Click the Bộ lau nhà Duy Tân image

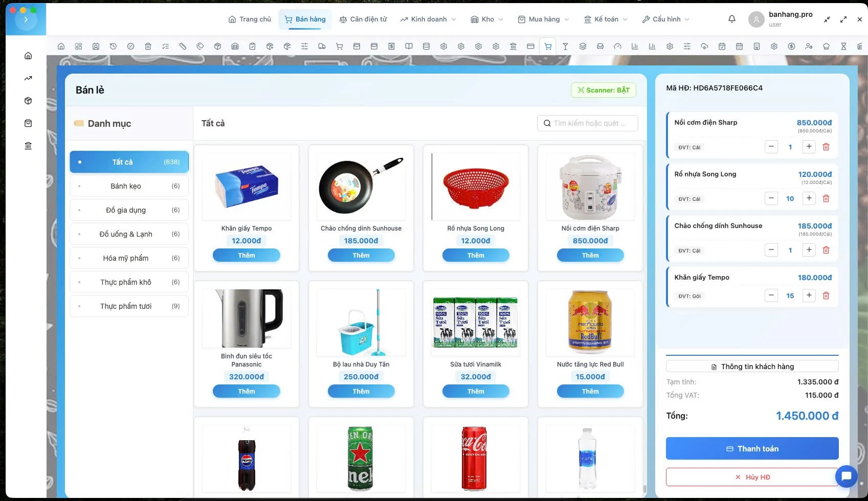[361, 322]
